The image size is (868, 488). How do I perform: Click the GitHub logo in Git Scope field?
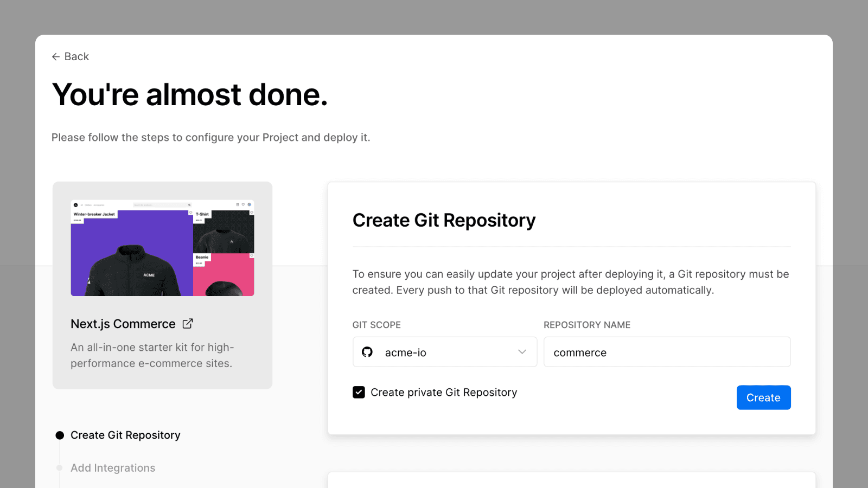367,352
